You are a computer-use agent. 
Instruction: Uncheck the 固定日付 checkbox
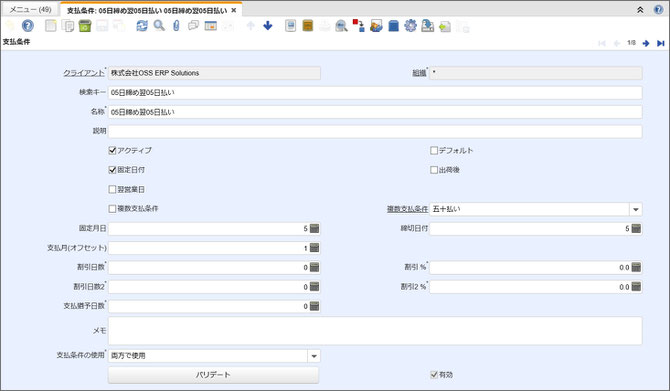112,170
